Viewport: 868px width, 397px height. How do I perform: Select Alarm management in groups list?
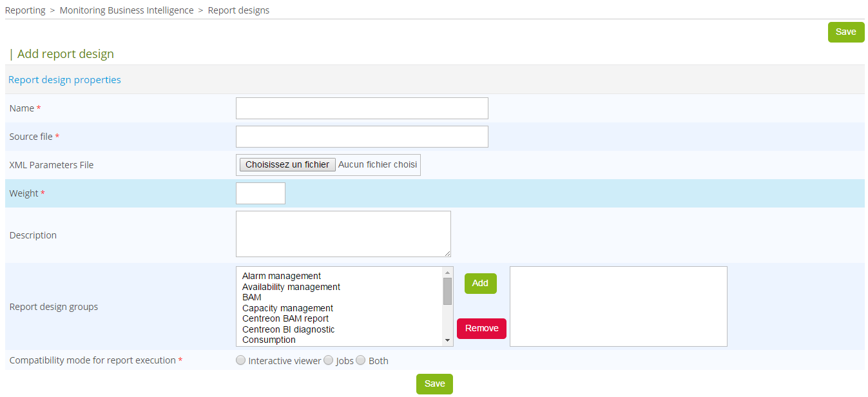282,276
